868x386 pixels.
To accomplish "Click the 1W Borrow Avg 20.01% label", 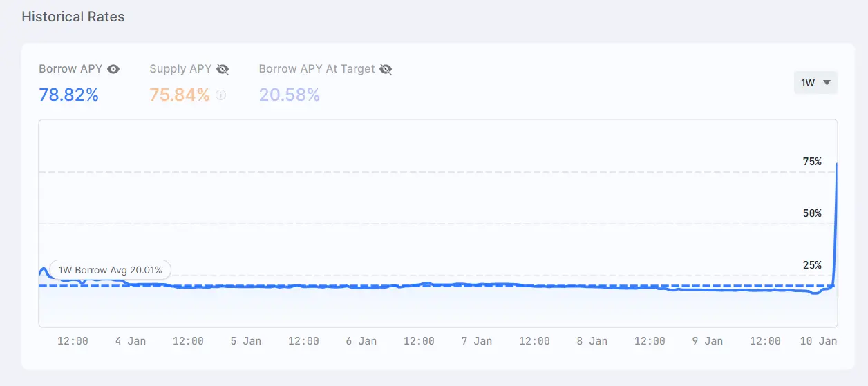I will (111, 270).
